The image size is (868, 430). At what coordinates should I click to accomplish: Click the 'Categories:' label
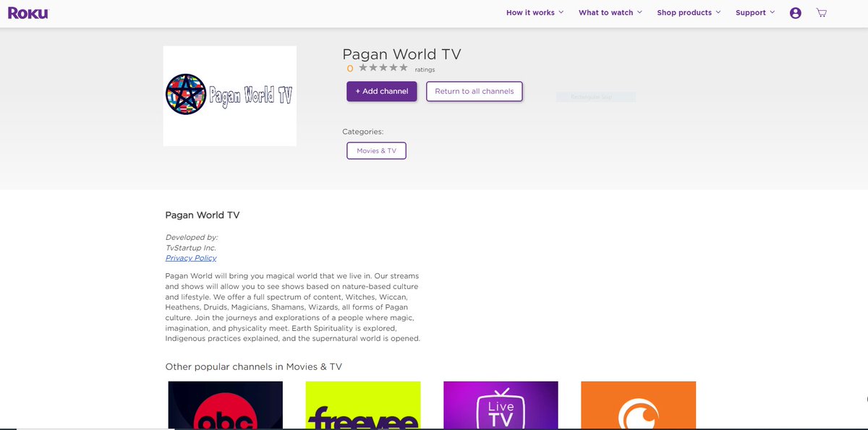pos(363,132)
